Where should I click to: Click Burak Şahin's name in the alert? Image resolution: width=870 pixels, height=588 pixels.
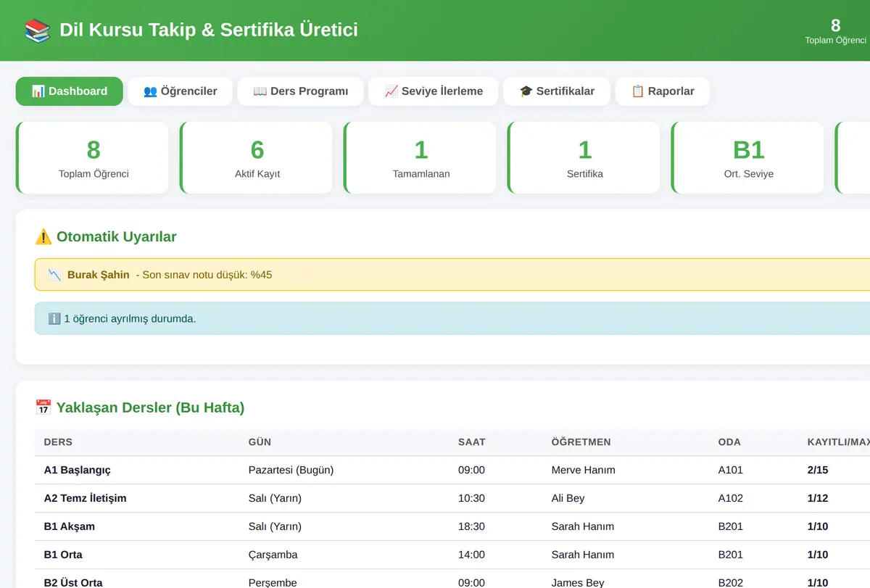[99, 275]
